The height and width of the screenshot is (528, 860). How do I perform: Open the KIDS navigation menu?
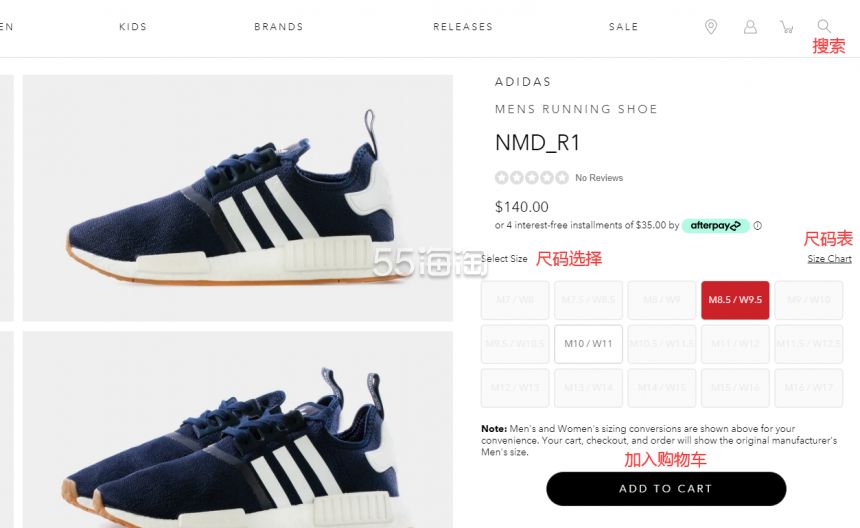pos(133,26)
